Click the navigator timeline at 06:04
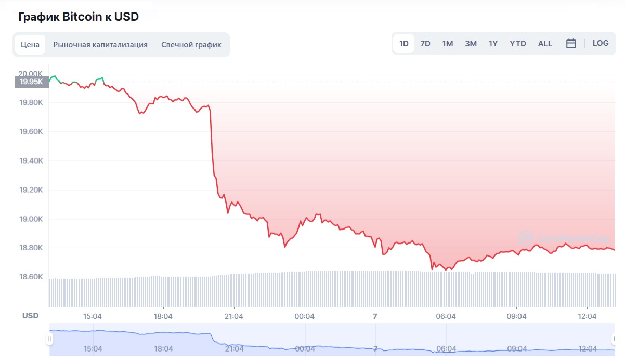Viewport: 625px width, 364px height. pos(446,348)
